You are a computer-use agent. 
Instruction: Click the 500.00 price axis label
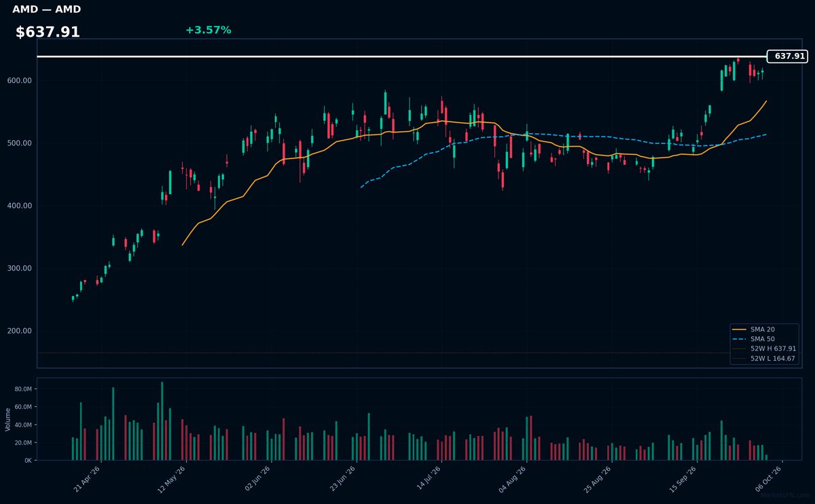(19, 143)
